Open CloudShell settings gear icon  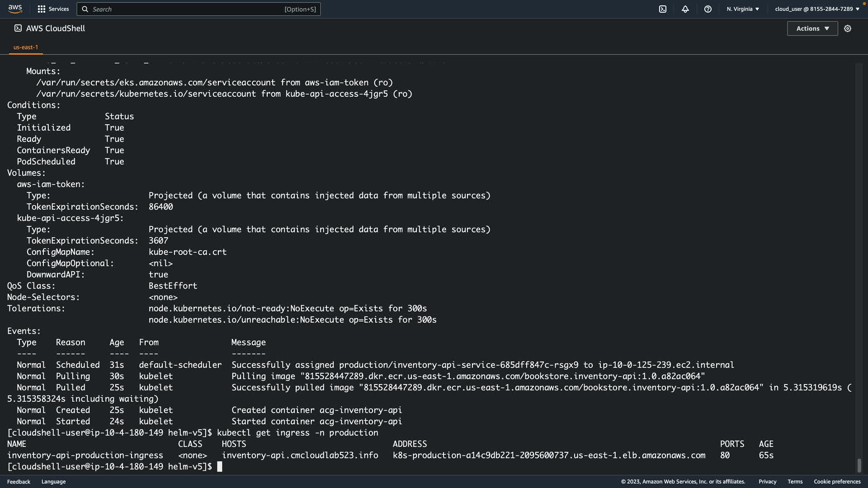pos(848,28)
